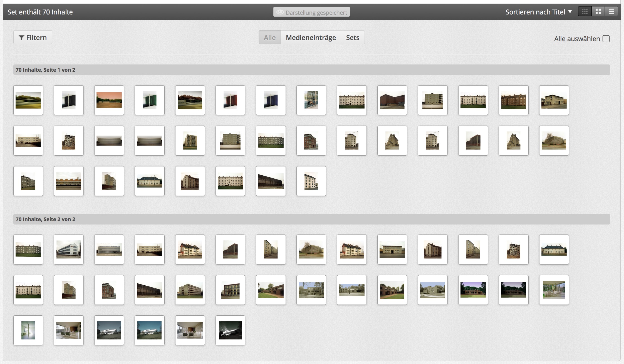
Task: Switch to large grid view icon
Action: point(598,11)
